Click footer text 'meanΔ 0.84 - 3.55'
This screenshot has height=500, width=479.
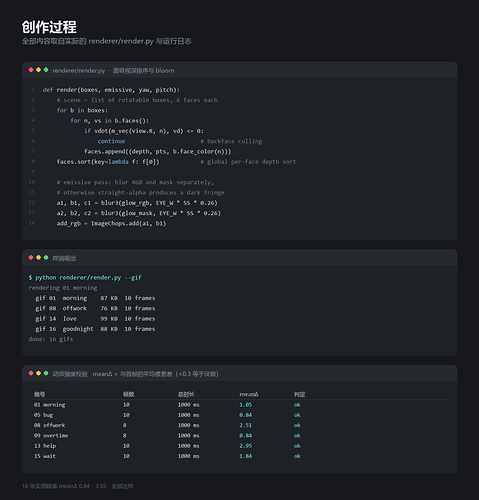[83, 486]
